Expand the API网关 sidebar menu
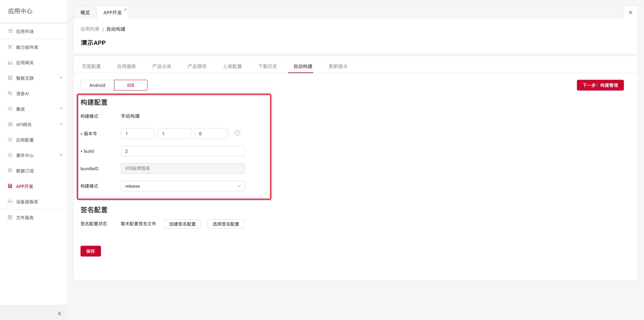The height and width of the screenshot is (320, 644). [x=61, y=124]
